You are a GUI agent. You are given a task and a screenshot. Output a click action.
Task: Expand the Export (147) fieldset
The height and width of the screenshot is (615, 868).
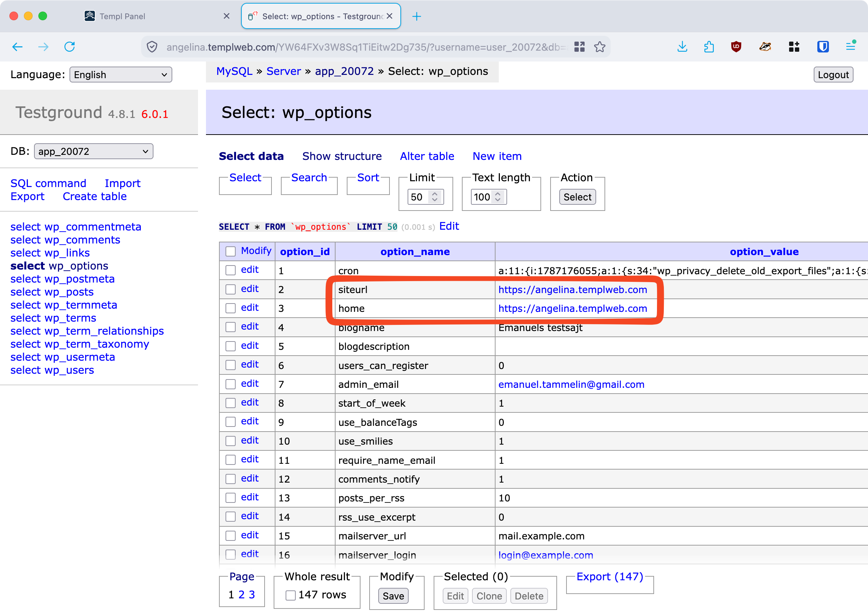(610, 577)
